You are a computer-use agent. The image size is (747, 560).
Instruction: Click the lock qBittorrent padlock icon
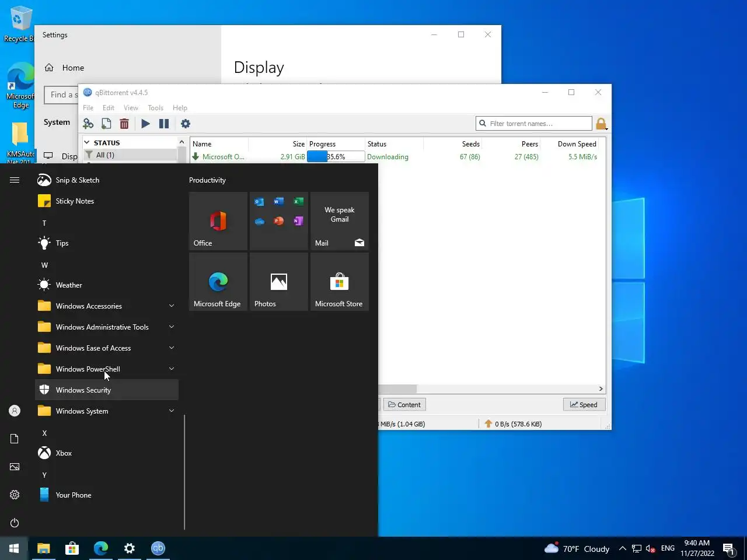(x=601, y=124)
